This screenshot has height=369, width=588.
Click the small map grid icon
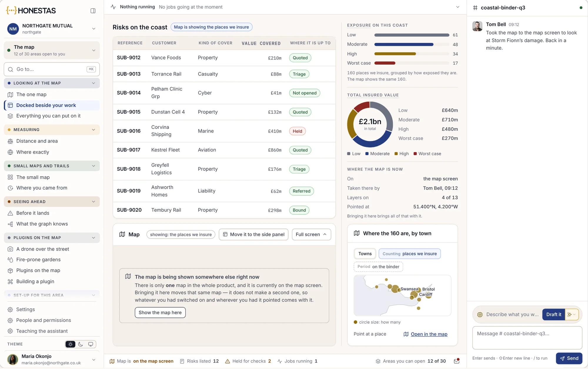pyautogui.click(x=10, y=177)
